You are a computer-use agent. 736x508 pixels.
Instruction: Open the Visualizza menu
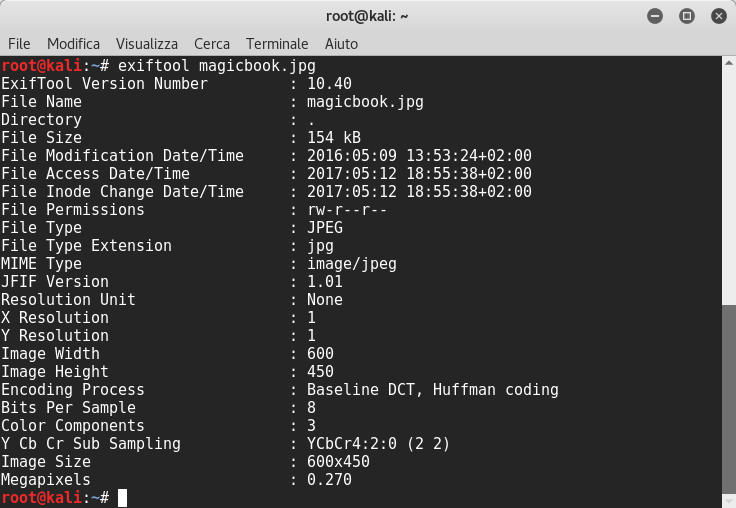(147, 44)
